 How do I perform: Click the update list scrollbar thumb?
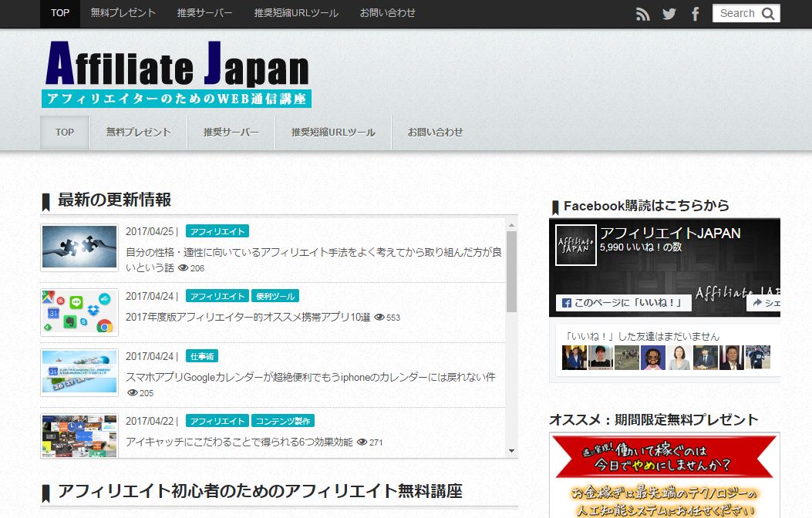coord(511,270)
